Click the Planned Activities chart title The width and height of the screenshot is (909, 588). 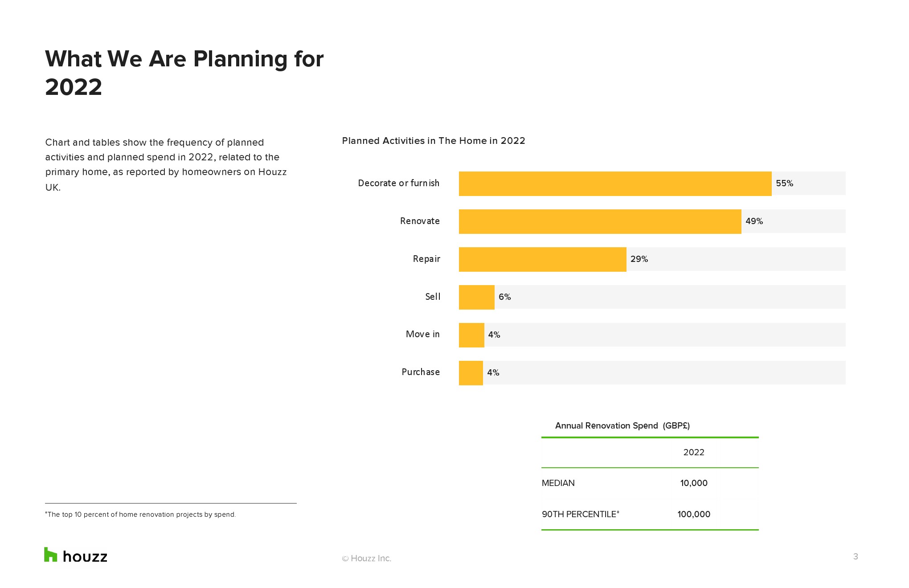pyautogui.click(x=433, y=141)
